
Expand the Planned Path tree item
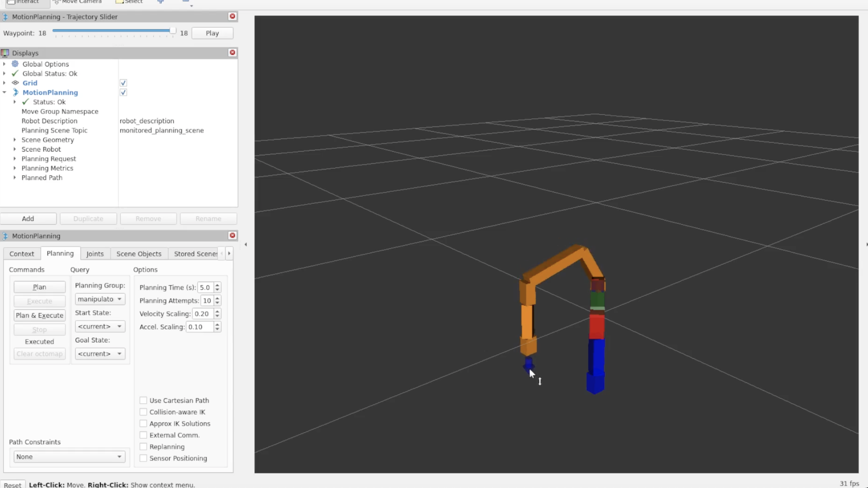pyautogui.click(x=14, y=178)
